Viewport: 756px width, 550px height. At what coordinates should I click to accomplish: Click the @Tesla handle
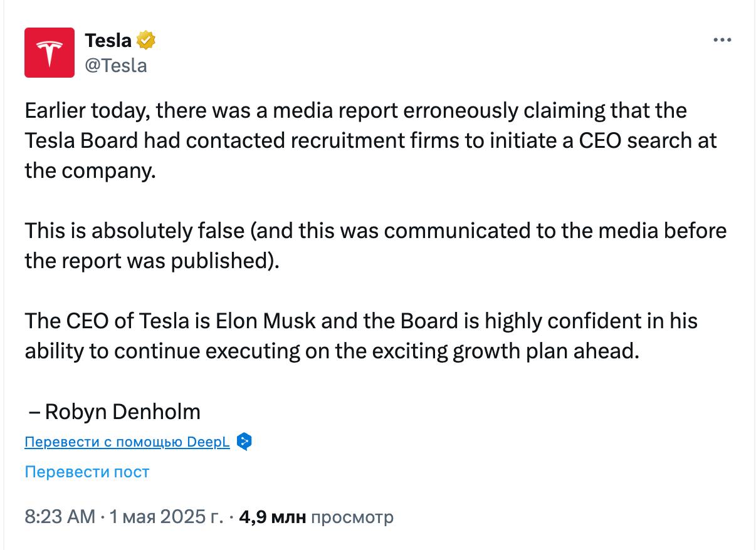coord(115,65)
